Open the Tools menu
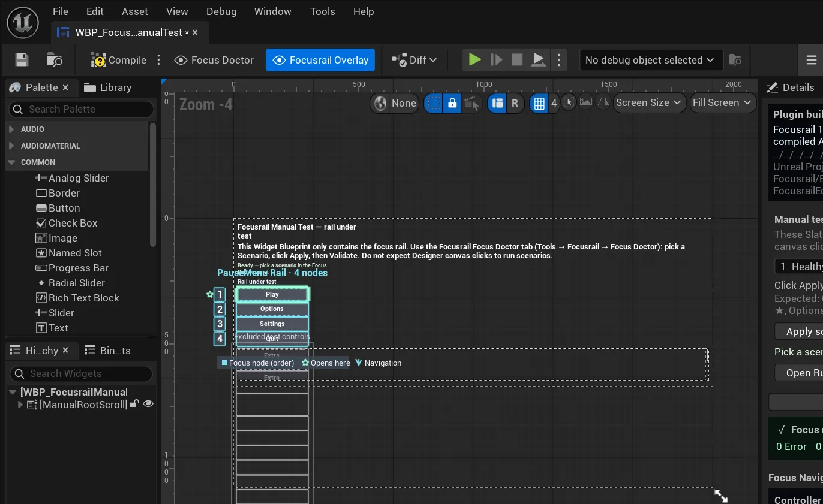Viewport: 823px width, 504px height. pos(323,11)
